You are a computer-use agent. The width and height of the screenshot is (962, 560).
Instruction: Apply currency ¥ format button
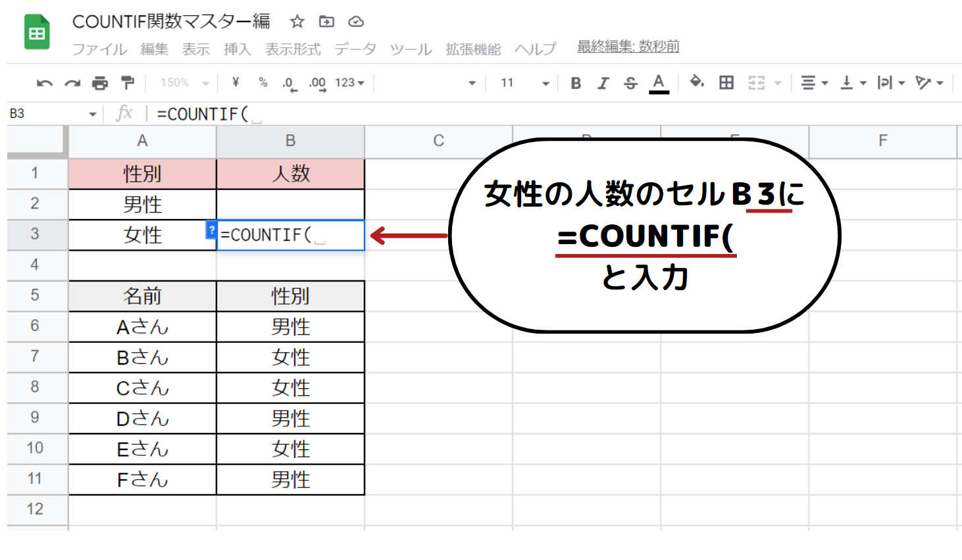236,83
